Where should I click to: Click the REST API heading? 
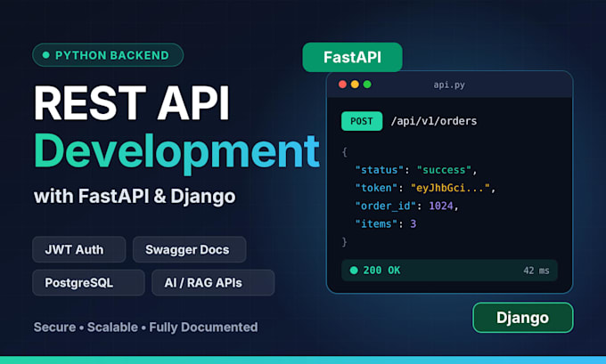click(x=132, y=103)
